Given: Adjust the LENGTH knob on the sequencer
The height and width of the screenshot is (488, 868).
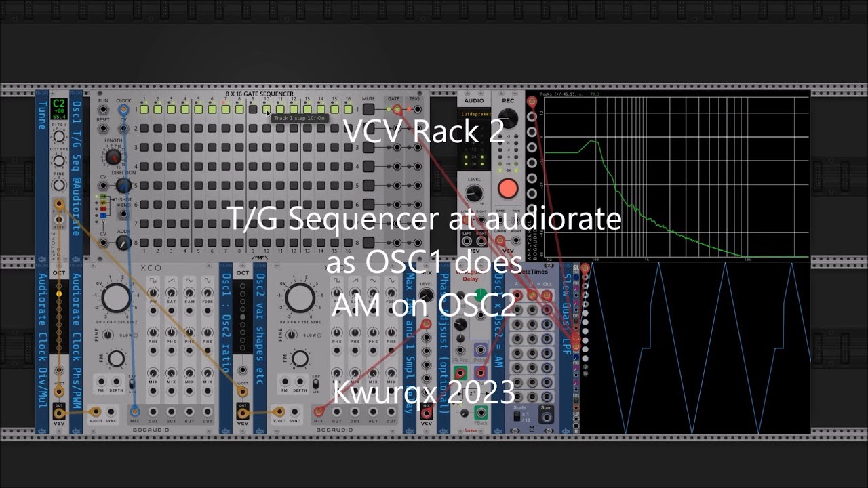Looking at the screenshot, I should click(113, 157).
